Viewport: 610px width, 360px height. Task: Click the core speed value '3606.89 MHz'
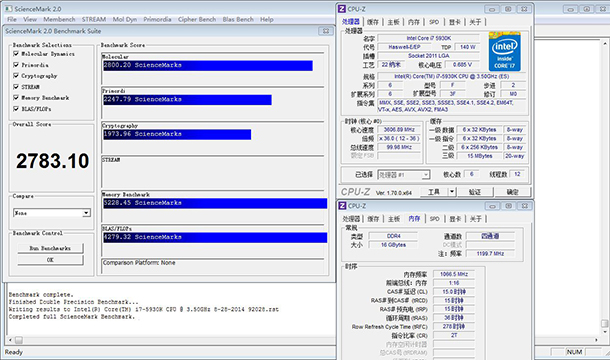tap(399, 130)
